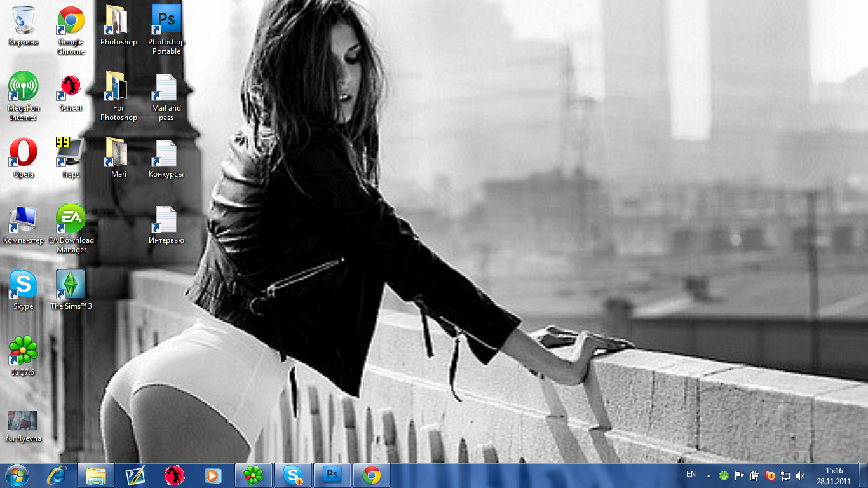
Task: Select the ICQ7.6 desktop shortcut
Action: 24,356
